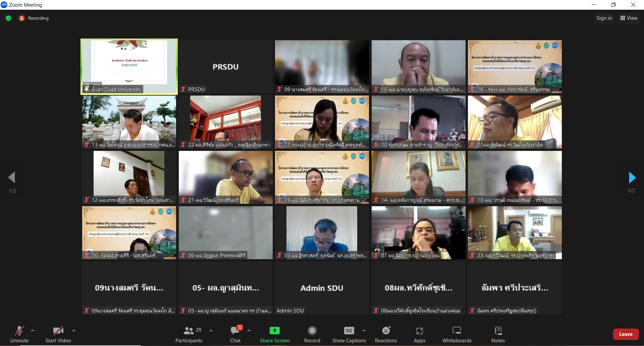Open Whiteboards
Image resolution: width=644 pixels, height=346 pixels.
click(457, 335)
